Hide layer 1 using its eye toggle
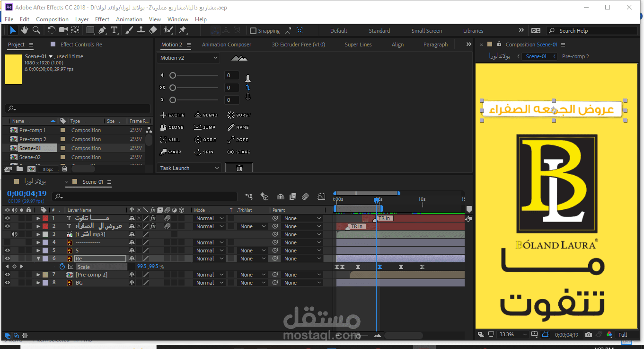Viewport: 644px width, 349px height. (7, 218)
